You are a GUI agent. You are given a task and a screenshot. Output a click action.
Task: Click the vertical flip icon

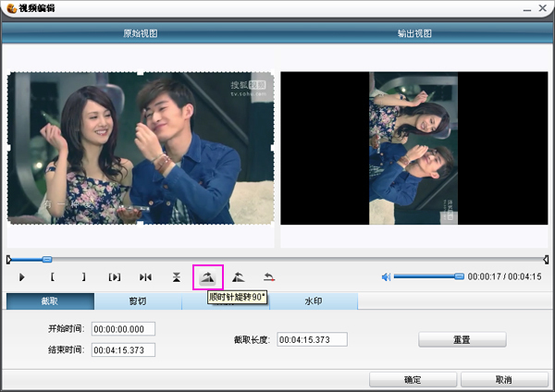[x=176, y=276]
